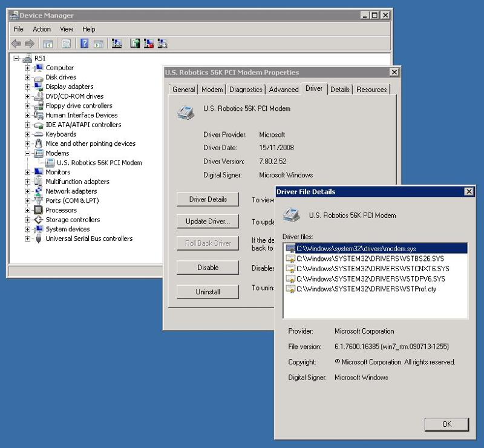Viewport: 484px width, 448px height.
Task: Click the Uninstall device toolbar icon
Action: coord(148,43)
